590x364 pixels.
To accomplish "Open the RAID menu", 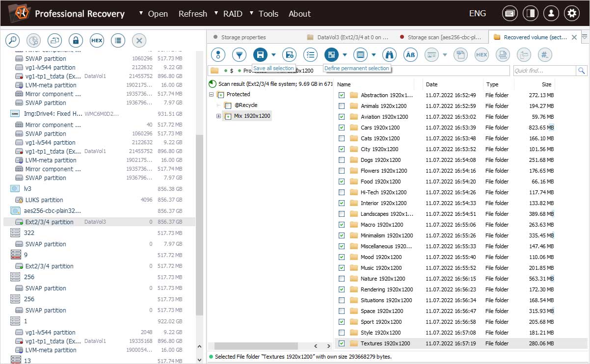I will click(233, 14).
